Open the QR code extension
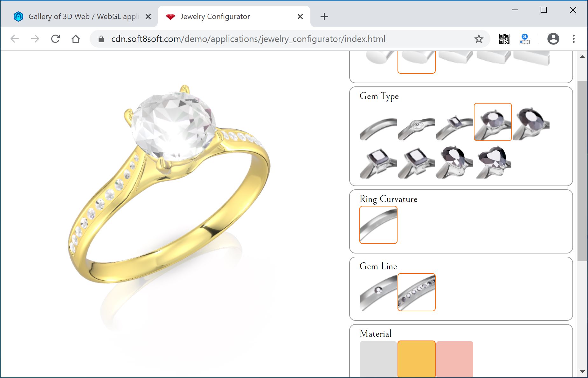This screenshot has height=378, width=588. [504, 39]
